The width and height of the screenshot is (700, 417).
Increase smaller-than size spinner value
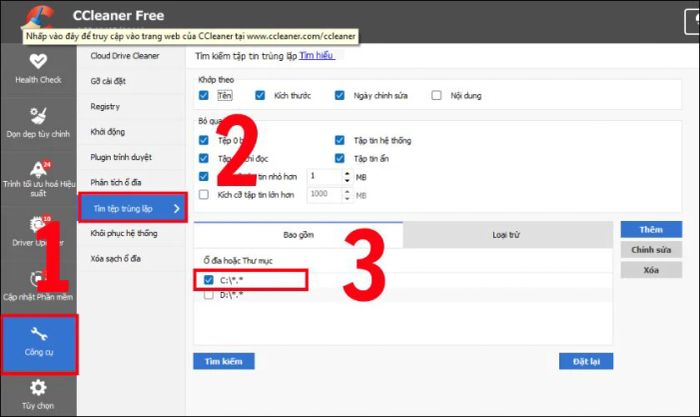tap(347, 173)
